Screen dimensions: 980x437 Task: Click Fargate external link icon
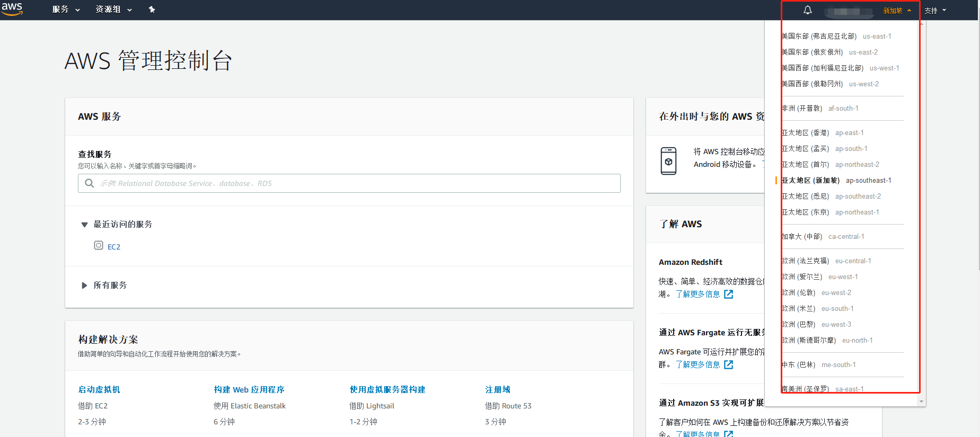pyautogui.click(x=729, y=364)
